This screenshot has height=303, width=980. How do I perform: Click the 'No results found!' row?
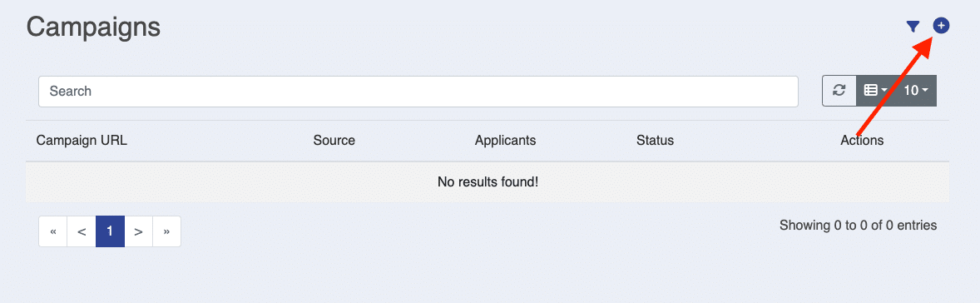pyautogui.click(x=488, y=182)
